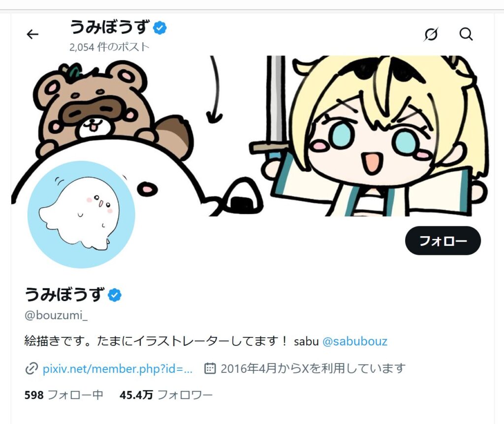Image resolution: width=504 pixels, height=424 pixels.
Task: Open the ghost profile avatar picture
Action: click(x=81, y=214)
